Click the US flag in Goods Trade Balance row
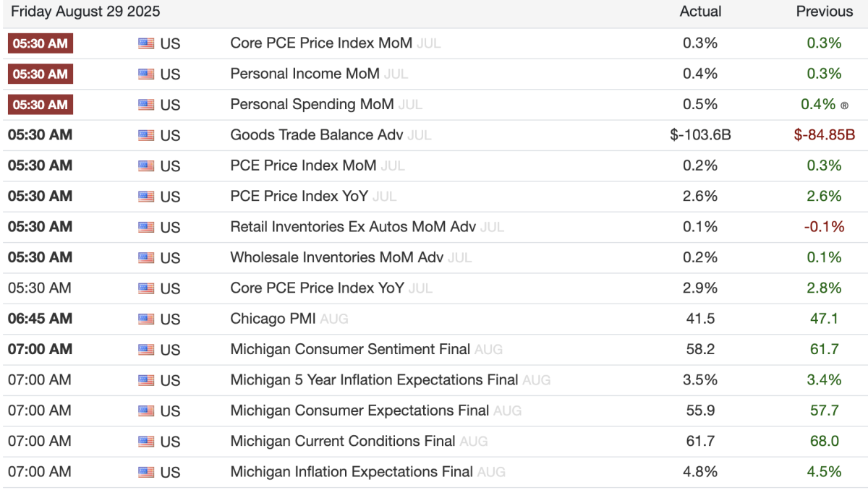Screen dimensions: 868x490 tap(146, 135)
